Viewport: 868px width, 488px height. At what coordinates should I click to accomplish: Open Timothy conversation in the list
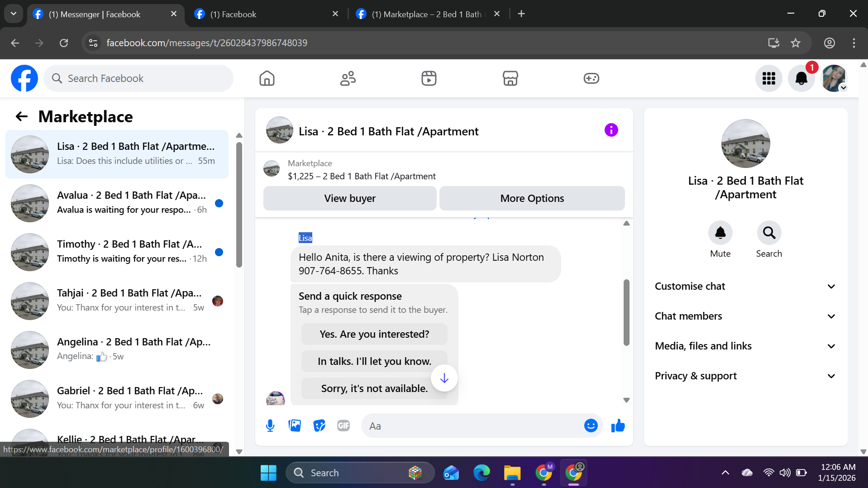tap(117, 252)
